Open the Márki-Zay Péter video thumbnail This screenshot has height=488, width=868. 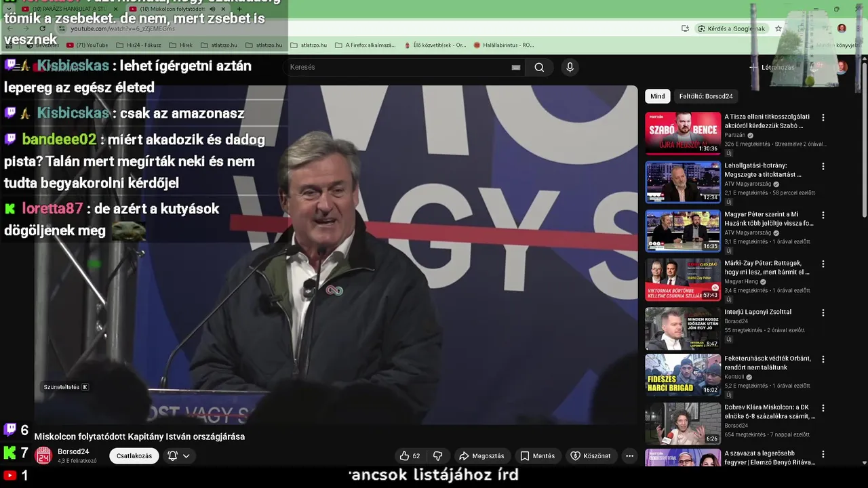683,280
